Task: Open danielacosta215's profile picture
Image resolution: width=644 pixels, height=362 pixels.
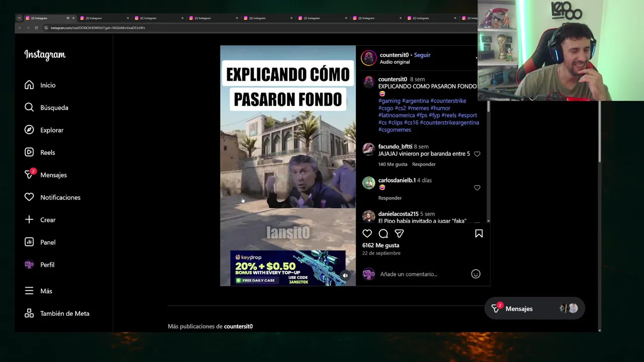Action: pyautogui.click(x=369, y=217)
